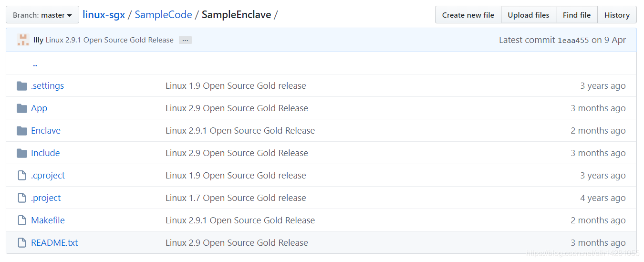
Task: Go to linux-sgx repository root
Action: (x=104, y=15)
